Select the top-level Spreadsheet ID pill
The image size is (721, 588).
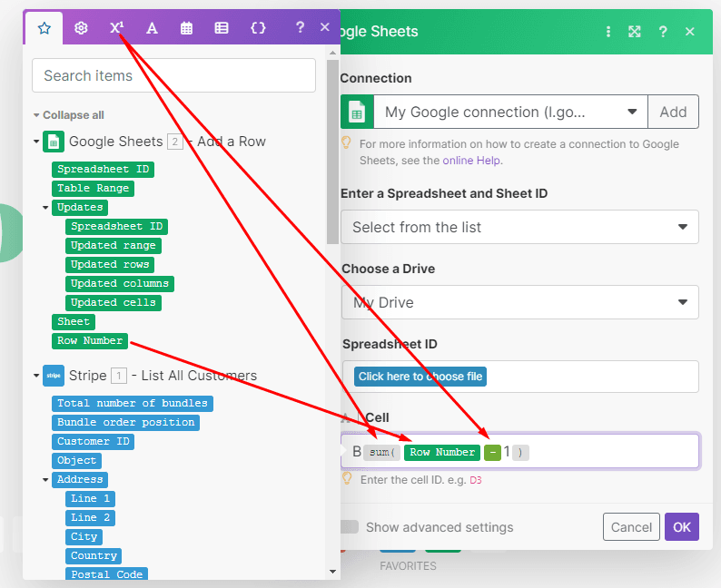103,169
